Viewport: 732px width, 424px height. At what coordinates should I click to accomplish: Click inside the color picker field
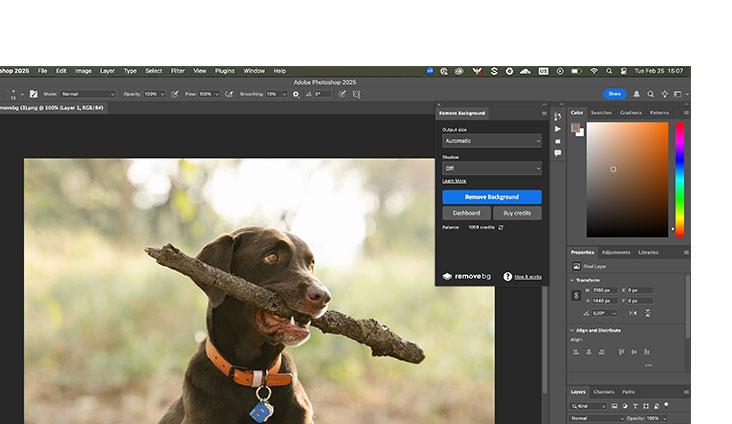click(x=627, y=180)
